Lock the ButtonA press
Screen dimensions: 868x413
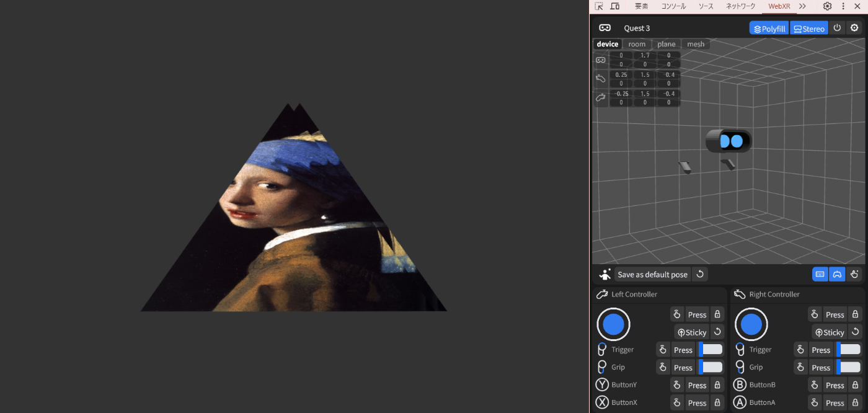click(x=855, y=402)
